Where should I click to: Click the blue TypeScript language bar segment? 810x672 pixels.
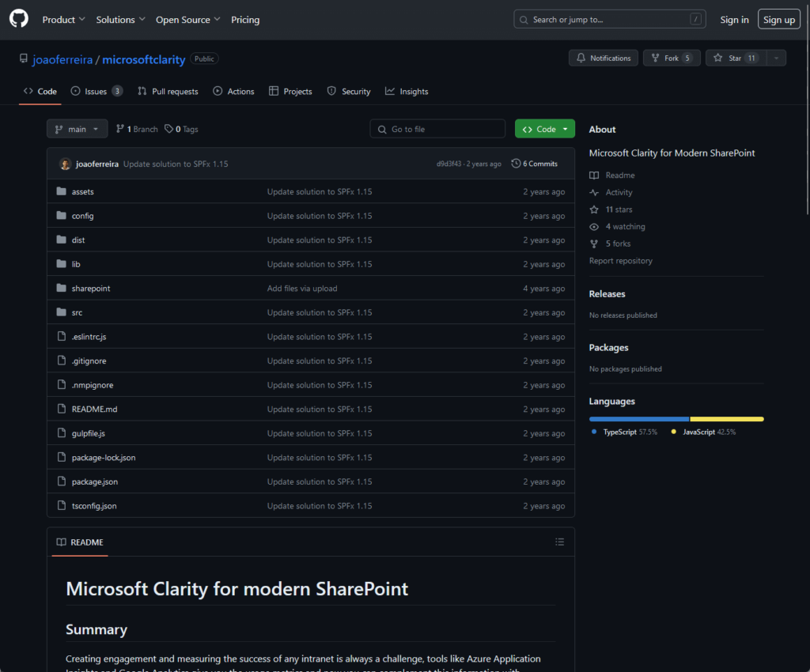coord(639,419)
